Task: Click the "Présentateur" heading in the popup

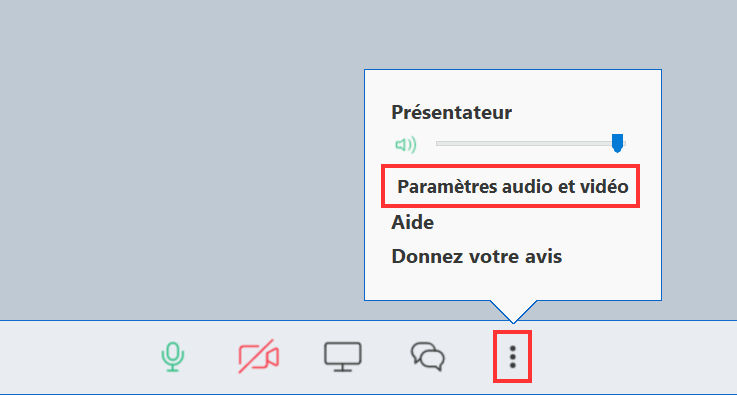Action: coord(452,112)
